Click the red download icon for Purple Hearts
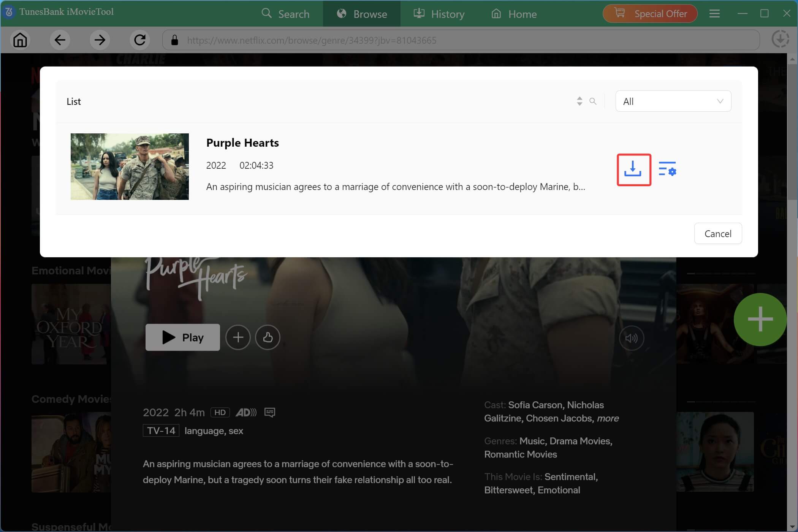This screenshot has height=532, width=798. 633,170
